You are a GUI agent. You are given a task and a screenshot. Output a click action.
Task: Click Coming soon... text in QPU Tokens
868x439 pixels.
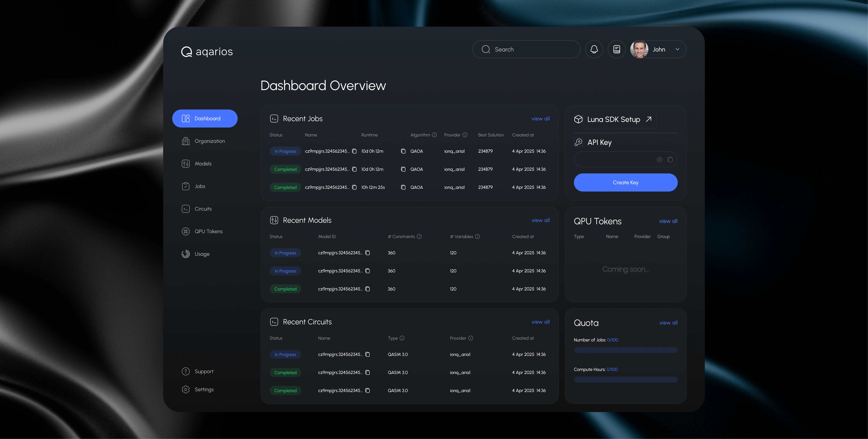(625, 269)
